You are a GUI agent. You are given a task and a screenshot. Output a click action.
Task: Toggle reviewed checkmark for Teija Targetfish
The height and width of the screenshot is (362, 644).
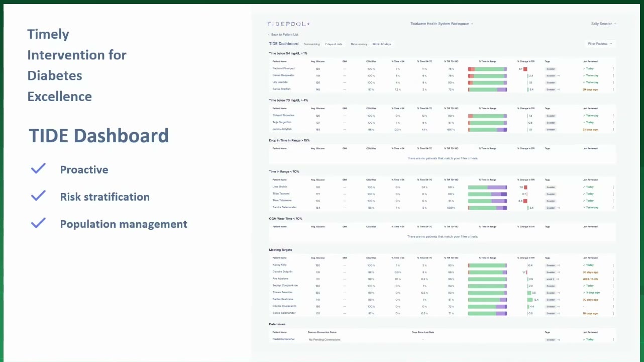coord(584,122)
